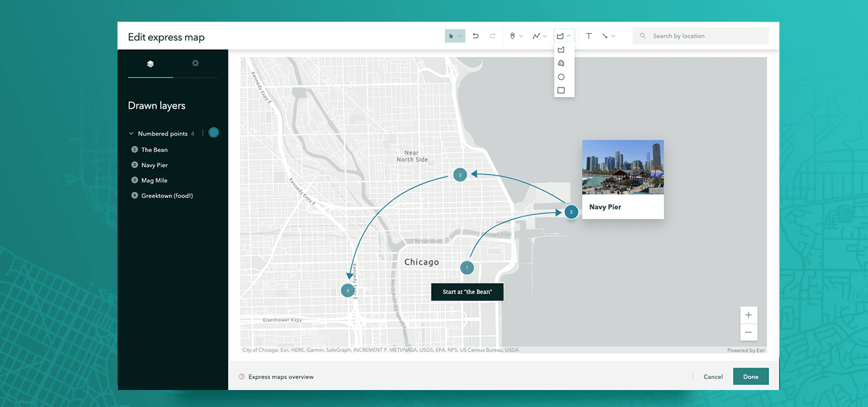Click the Numbered points blue color swatch
The height and width of the screenshot is (407, 868).
[214, 132]
